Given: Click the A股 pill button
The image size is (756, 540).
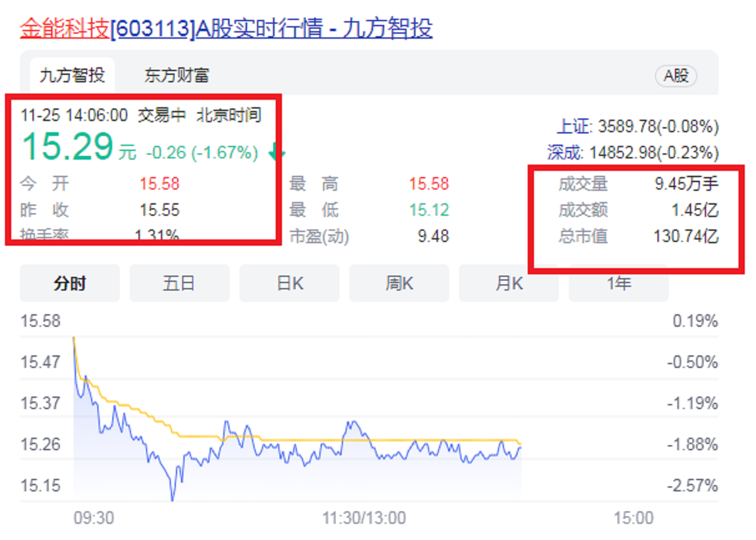Looking at the screenshot, I should 676,76.
